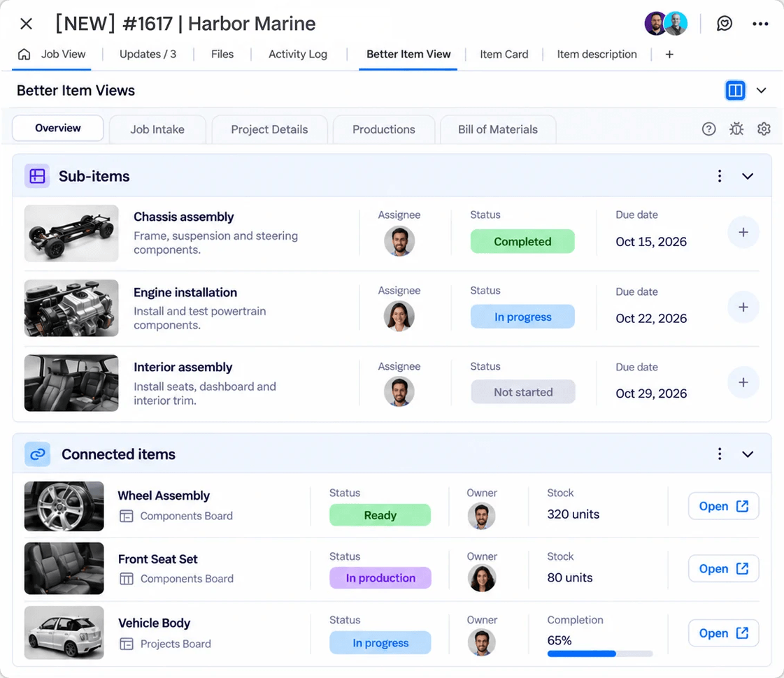This screenshot has height=678, width=784.
Task: Click the In production status of Front Seat Set
Action: pos(380,578)
